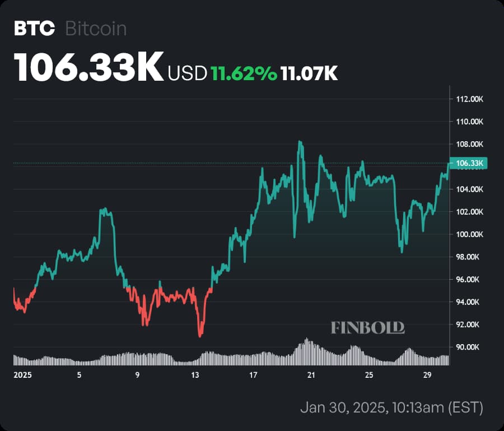Click the FINBOLD watermark logo
This screenshot has height=431, width=504.
[x=367, y=328]
